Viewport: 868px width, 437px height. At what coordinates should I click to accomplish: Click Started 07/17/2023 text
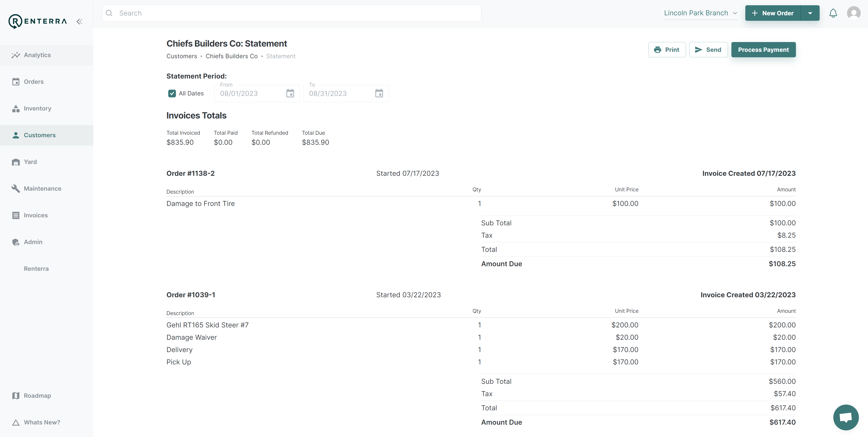407,174
